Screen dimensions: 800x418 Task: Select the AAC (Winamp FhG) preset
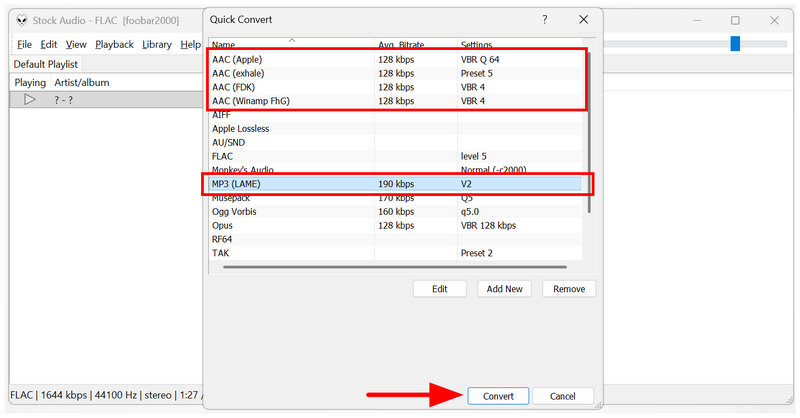(x=395, y=101)
